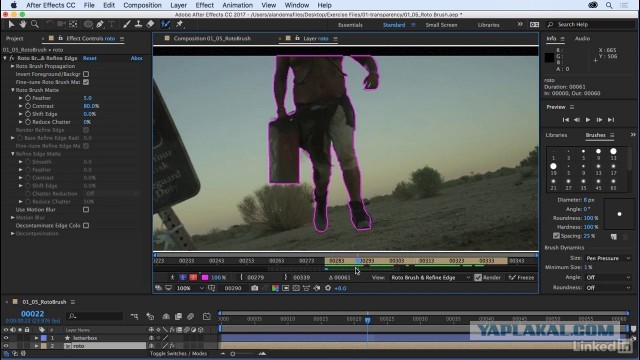Select the Brush tool

127,24
